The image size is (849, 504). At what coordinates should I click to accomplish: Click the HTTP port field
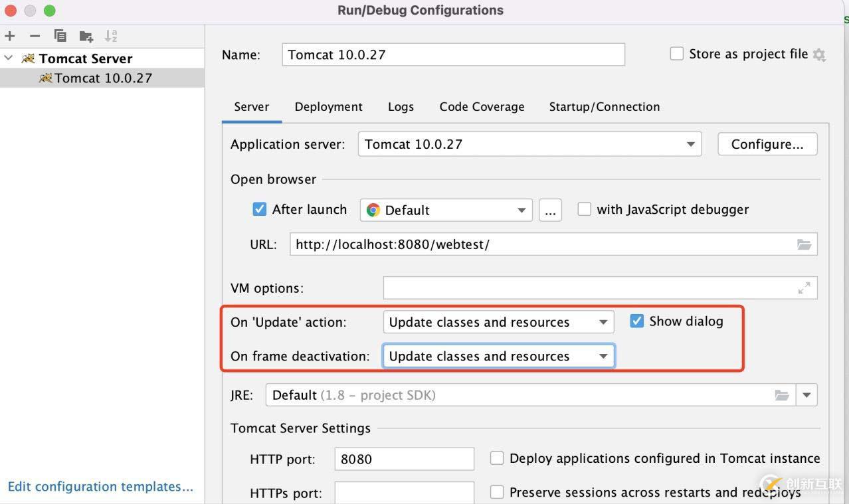pyautogui.click(x=405, y=459)
